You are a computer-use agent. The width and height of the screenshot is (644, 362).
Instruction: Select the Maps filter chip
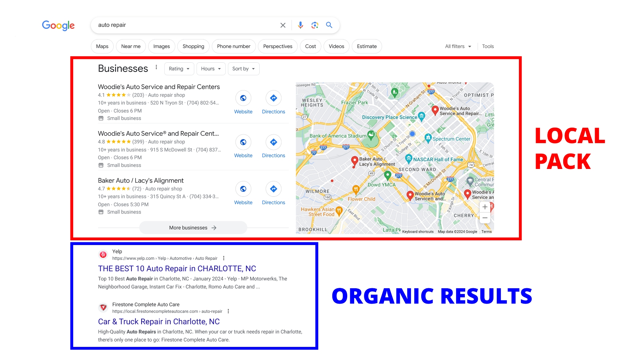point(102,46)
